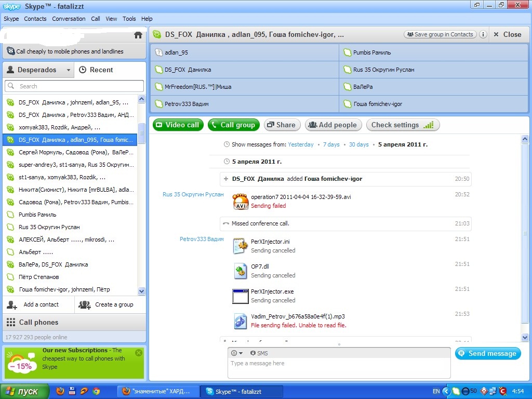Screen dimensions: 532x399
Task: Click the Send message button
Action: point(487,353)
